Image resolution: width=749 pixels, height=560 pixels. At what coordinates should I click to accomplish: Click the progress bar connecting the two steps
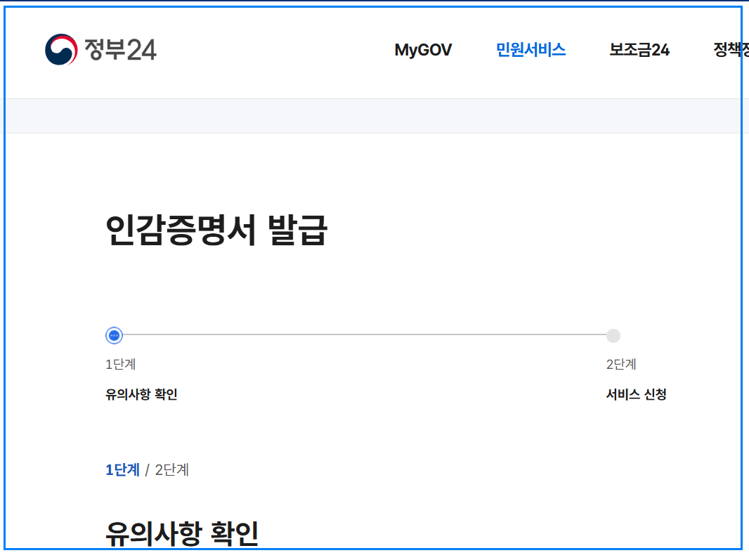tap(363, 335)
